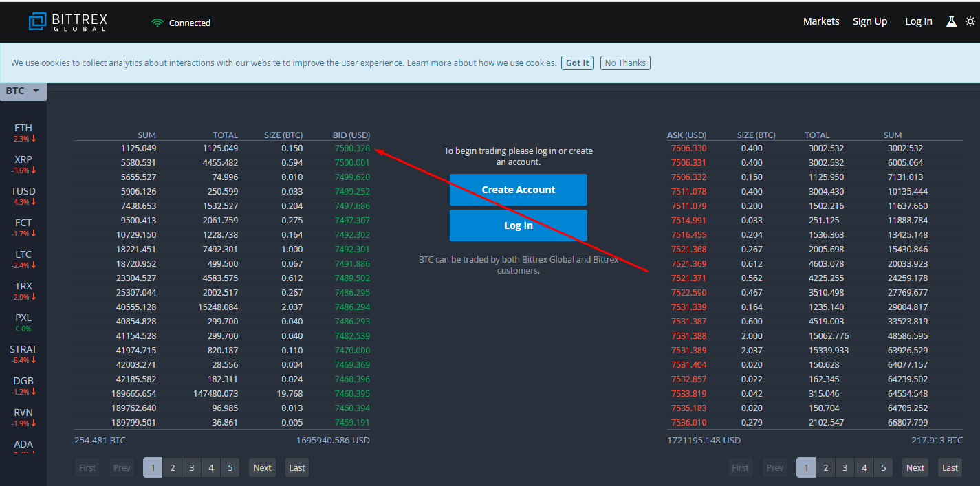Click ask price 7511.078

(x=688, y=191)
